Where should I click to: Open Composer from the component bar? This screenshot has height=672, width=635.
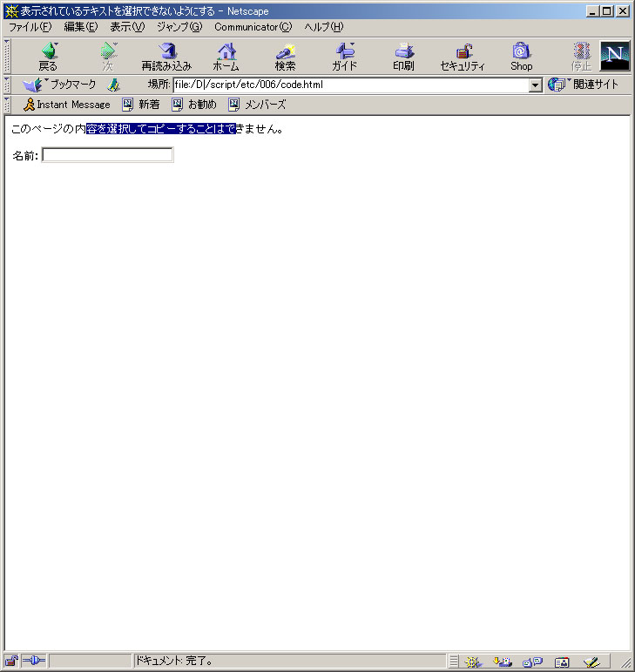point(591,662)
